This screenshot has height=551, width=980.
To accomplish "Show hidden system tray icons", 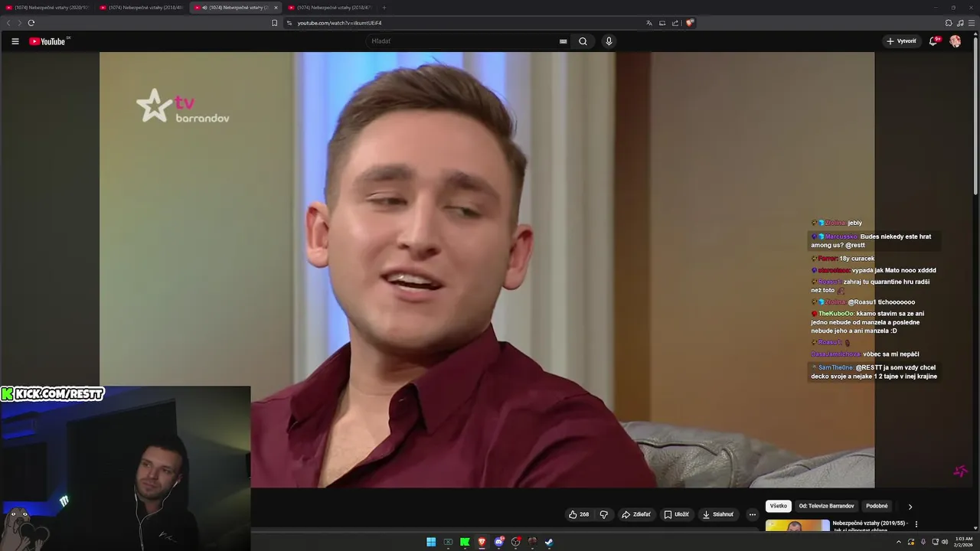I will pyautogui.click(x=899, y=542).
